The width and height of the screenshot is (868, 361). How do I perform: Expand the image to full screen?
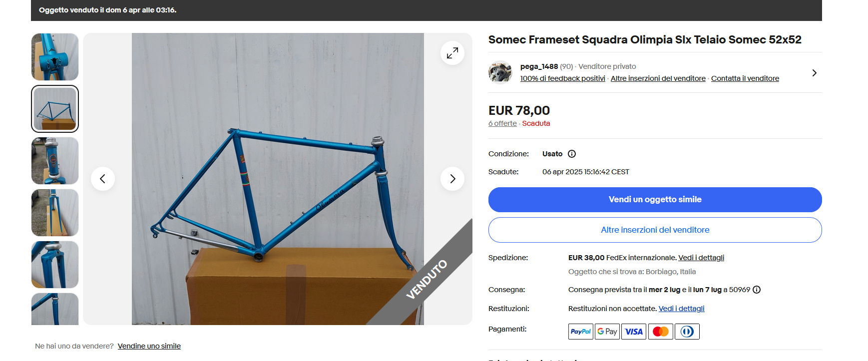click(x=452, y=53)
